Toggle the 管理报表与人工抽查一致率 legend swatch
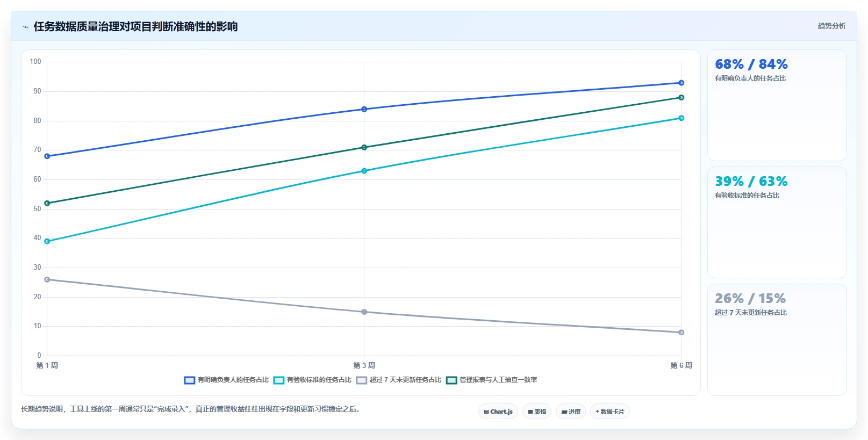 [x=451, y=380]
